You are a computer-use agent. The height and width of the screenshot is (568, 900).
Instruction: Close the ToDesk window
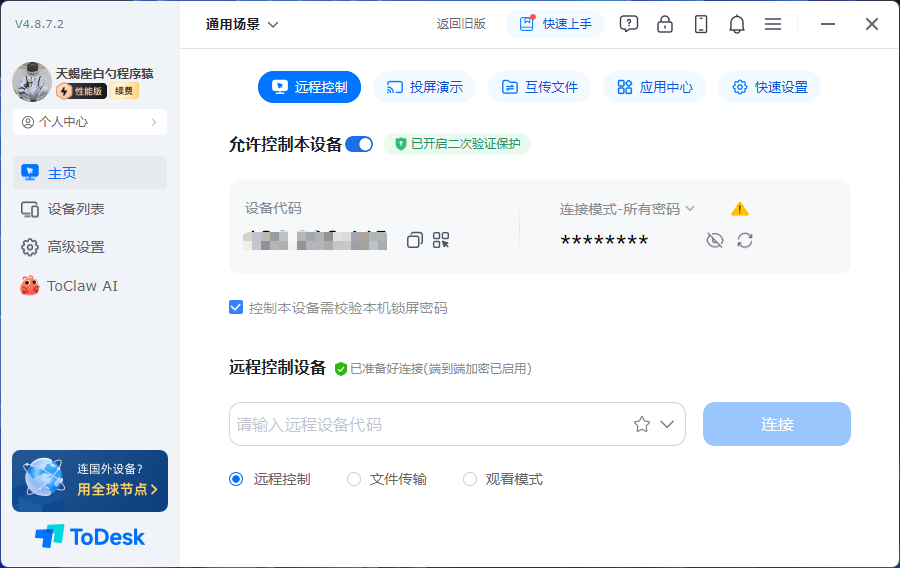(x=872, y=24)
